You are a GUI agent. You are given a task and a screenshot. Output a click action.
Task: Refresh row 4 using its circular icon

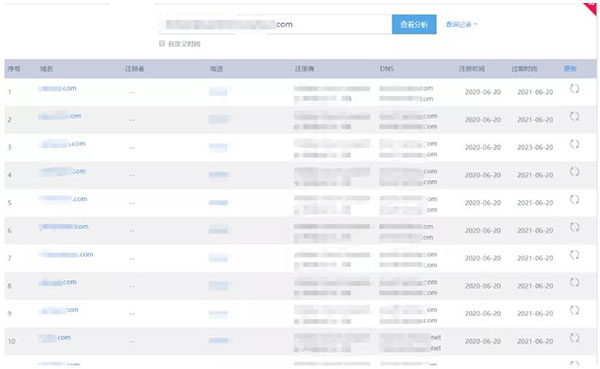point(574,171)
